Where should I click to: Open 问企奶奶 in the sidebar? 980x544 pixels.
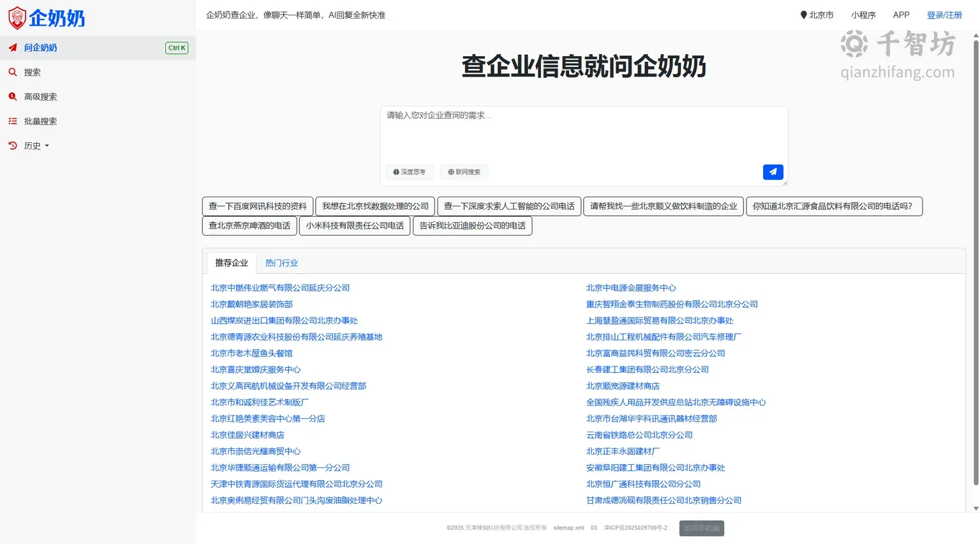click(x=98, y=48)
